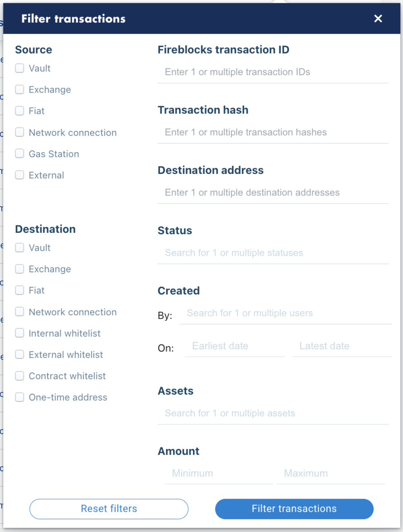Check Source Network connection option
This screenshot has width=403, height=532.
(x=19, y=132)
